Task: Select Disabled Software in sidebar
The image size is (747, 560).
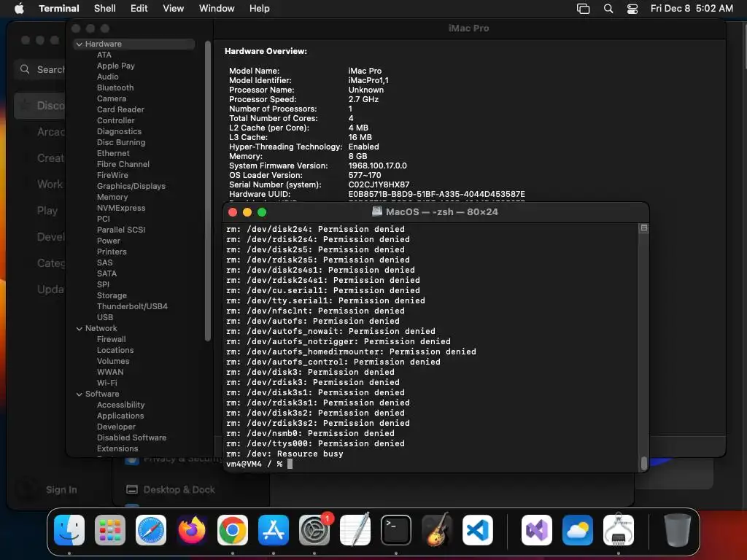Action: pos(131,438)
